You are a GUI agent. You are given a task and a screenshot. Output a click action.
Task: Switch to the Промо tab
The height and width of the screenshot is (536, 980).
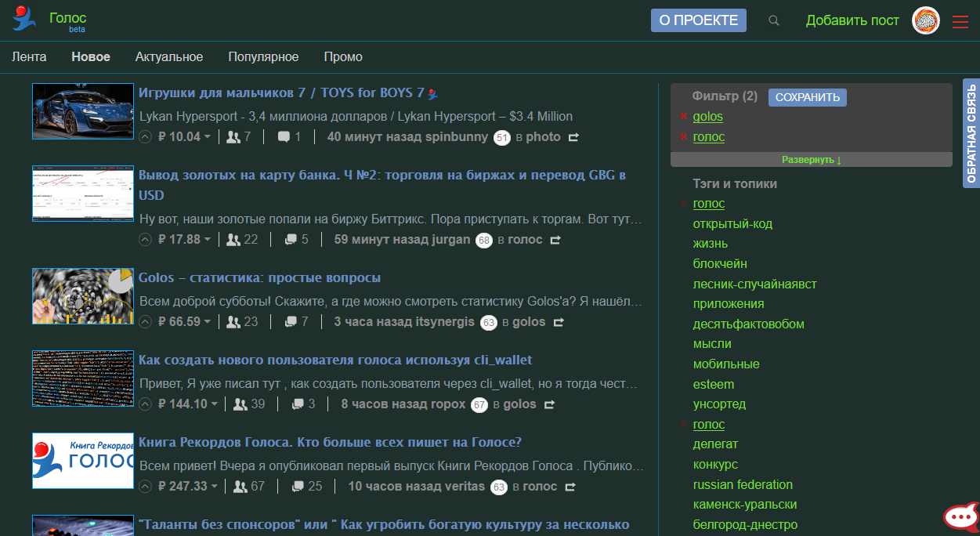click(343, 57)
